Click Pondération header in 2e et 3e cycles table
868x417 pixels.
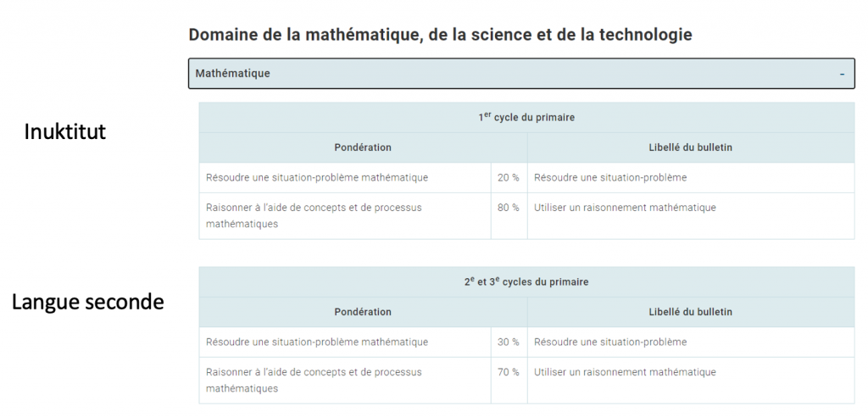point(363,312)
